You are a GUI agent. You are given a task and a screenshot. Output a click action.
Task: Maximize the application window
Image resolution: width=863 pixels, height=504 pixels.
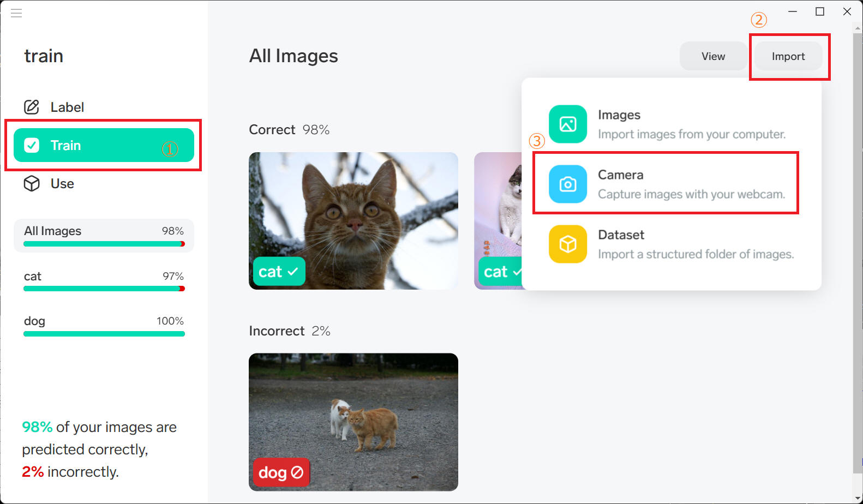[820, 11]
